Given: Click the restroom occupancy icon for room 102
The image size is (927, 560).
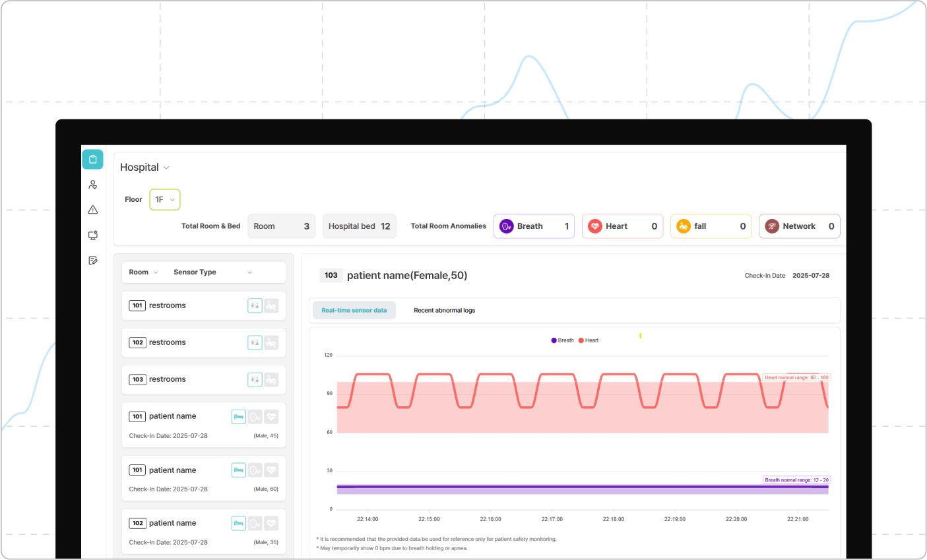Looking at the screenshot, I should click(255, 342).
